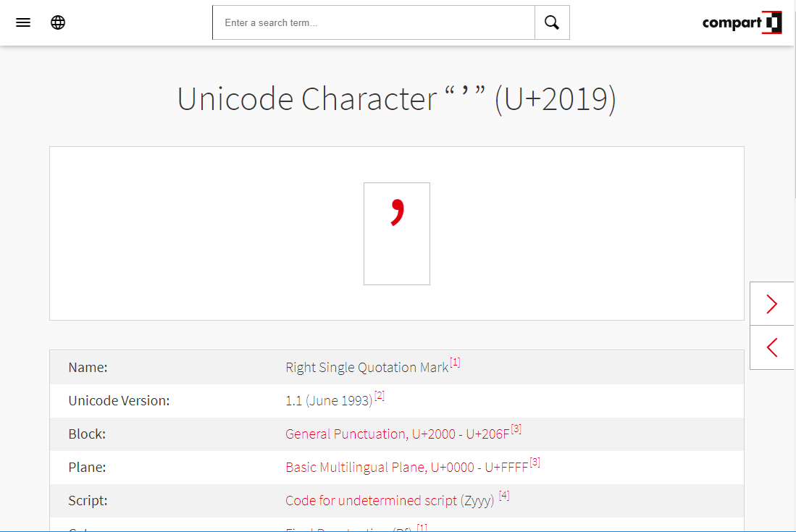This screenshot has height=532, width=796.
Task: Click in the search term field
Action: [x=373, y=22]
